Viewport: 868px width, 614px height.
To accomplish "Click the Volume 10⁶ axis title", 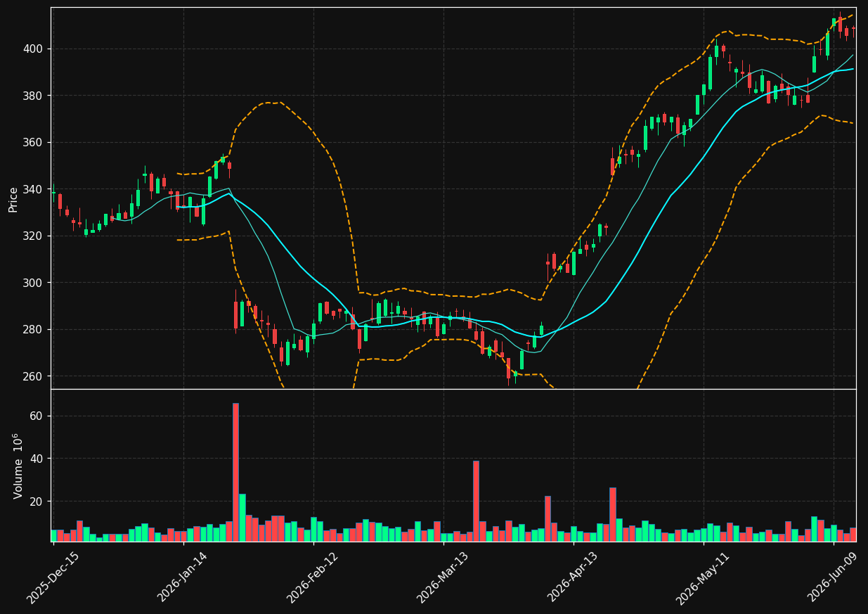I will (x=18, y=466).
